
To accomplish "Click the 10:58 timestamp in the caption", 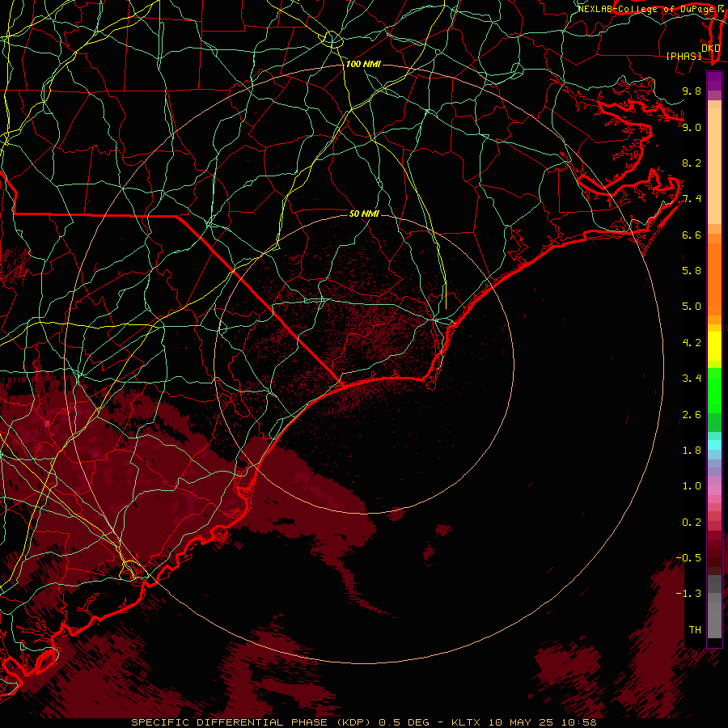I will (579, 722).
